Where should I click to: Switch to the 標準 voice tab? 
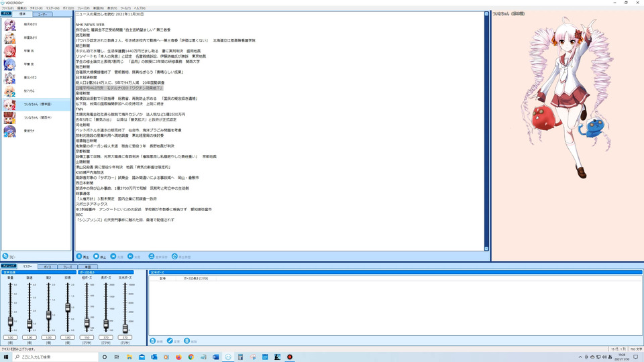point(22,14)
